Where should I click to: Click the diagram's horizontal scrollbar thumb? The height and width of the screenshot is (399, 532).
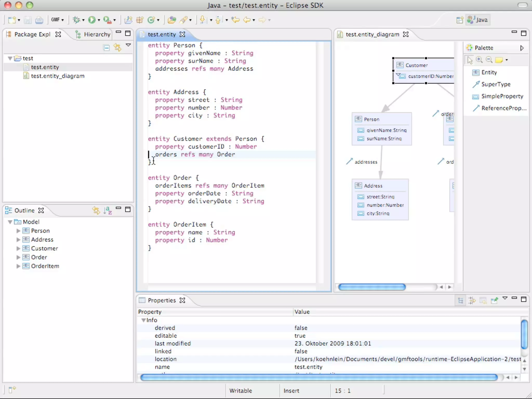(372, 287)
